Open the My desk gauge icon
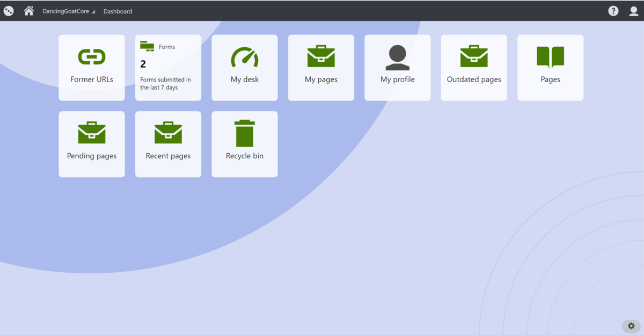Viewport: 644px width, 335px height. (x=245, y=57)
